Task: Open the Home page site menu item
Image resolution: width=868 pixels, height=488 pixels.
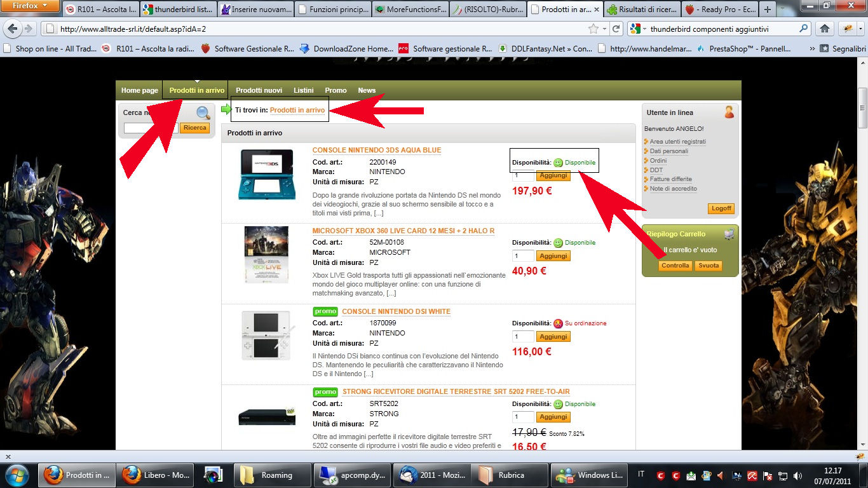Action: click(140, 90)
